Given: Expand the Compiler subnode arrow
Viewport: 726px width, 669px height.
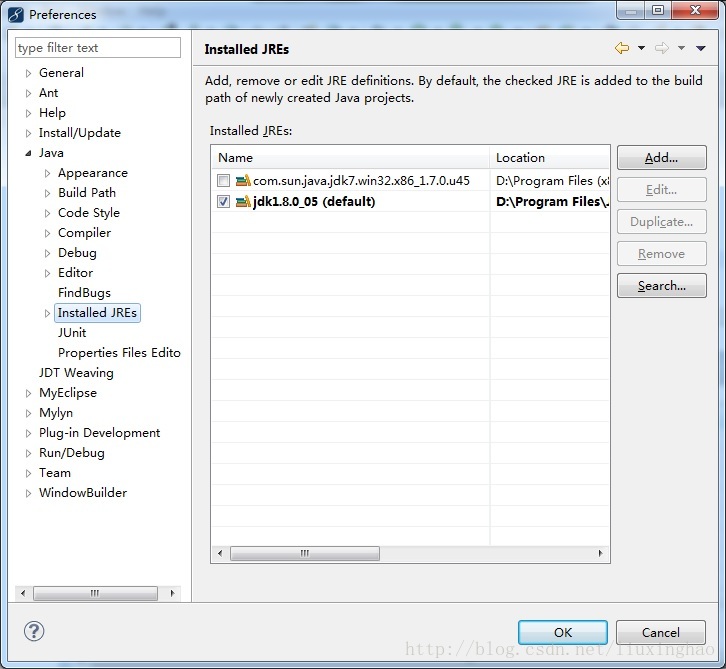Looking at the screenshot, I should click(47, 233).
